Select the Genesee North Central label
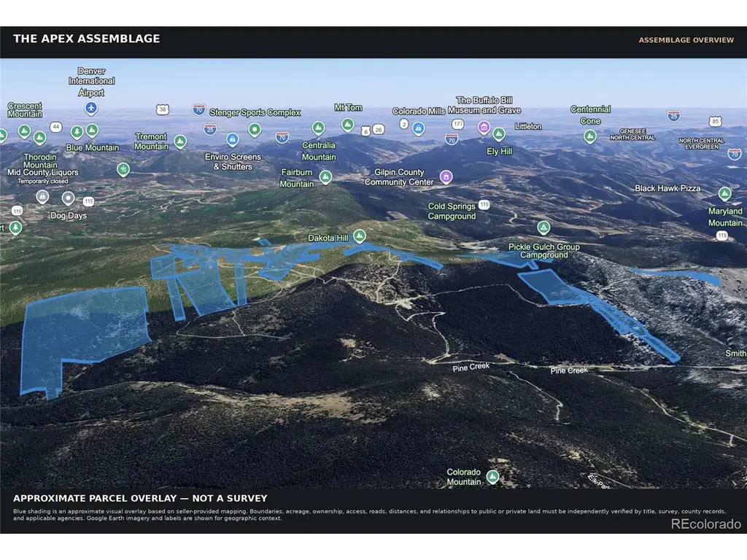 click(632, 134)
